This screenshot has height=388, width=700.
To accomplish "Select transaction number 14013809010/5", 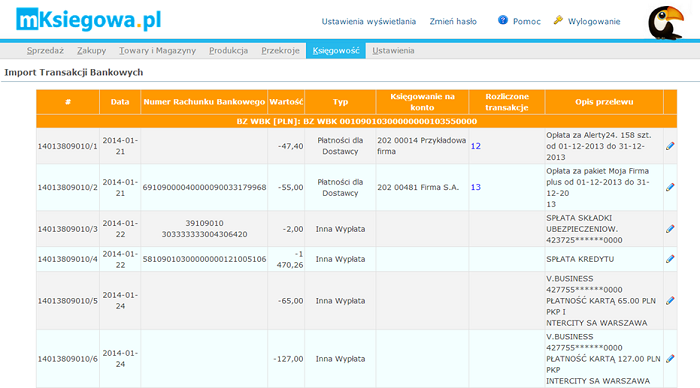I will pos(67,301).
